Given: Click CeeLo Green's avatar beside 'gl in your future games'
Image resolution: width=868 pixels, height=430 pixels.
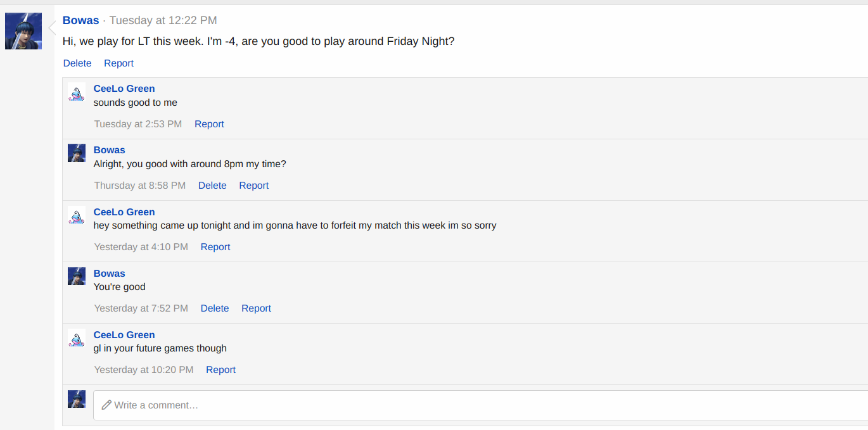Looking at the screenshot, I should coord(77,338).
